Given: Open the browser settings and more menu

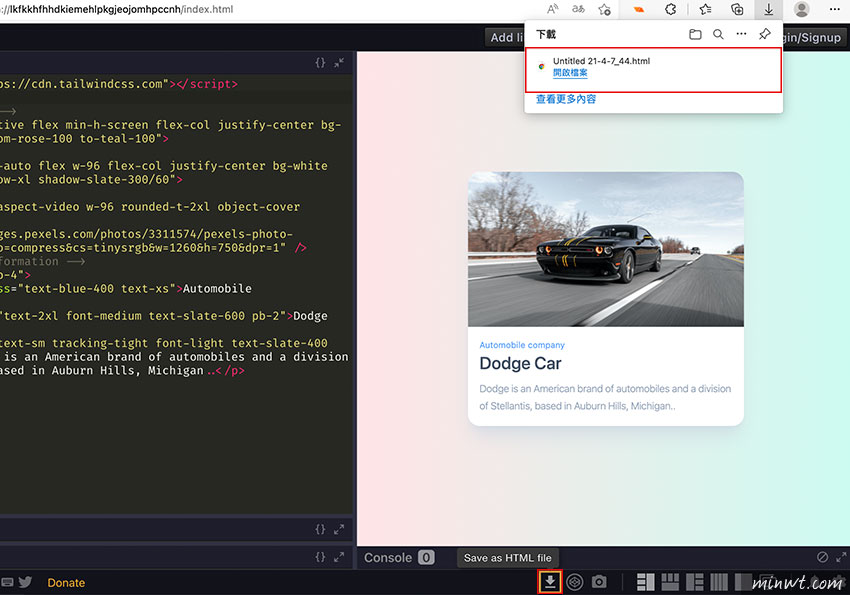Looking at the screenshot, I should click(x=835, y=9).
